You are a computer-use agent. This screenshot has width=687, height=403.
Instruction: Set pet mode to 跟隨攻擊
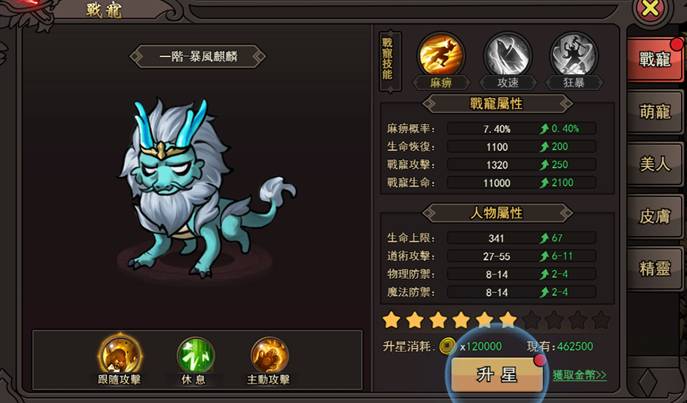120,354
